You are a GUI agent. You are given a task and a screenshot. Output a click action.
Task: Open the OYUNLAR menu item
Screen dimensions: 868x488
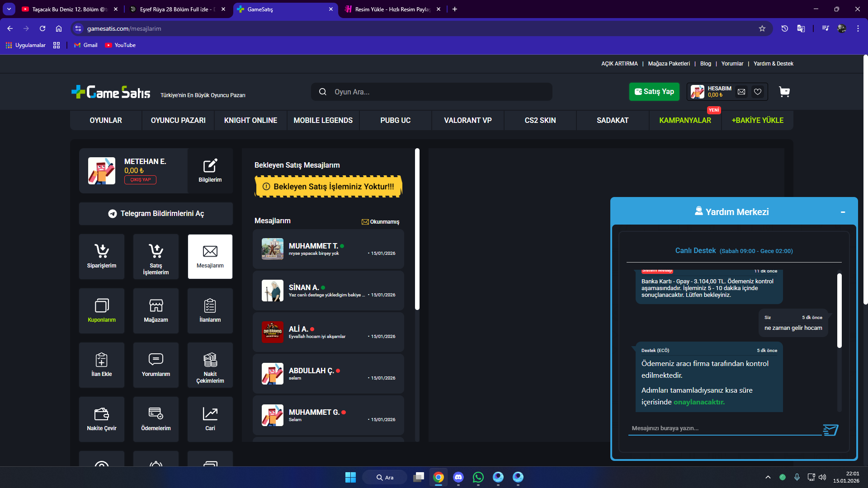[106, 120]
